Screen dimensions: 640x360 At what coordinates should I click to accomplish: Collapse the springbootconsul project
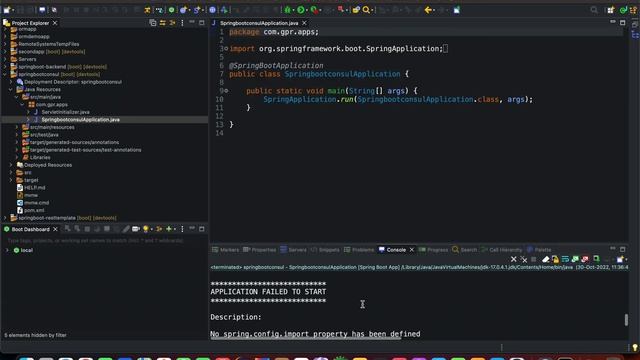pos(5,74)
